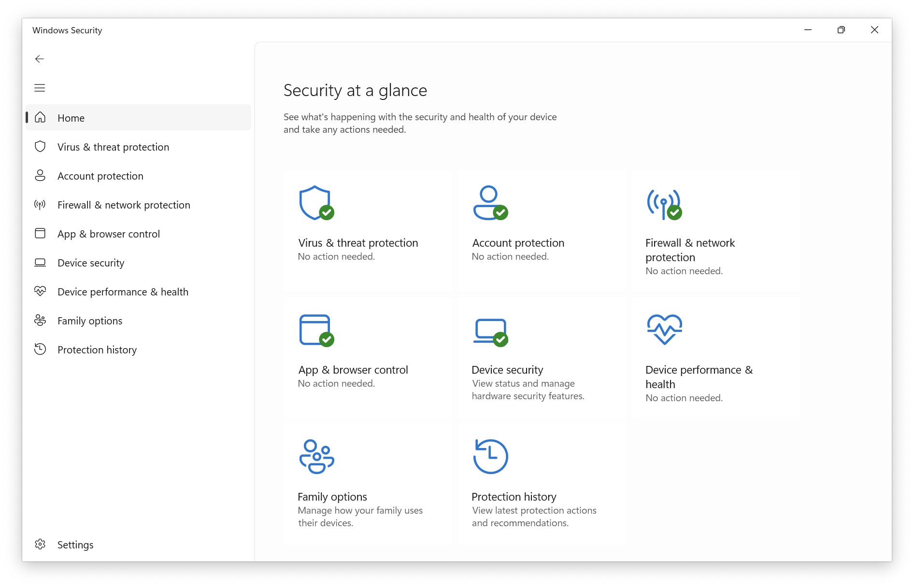
Task: Toggle the hamburger navigation menu
Action: click(40, 88)
